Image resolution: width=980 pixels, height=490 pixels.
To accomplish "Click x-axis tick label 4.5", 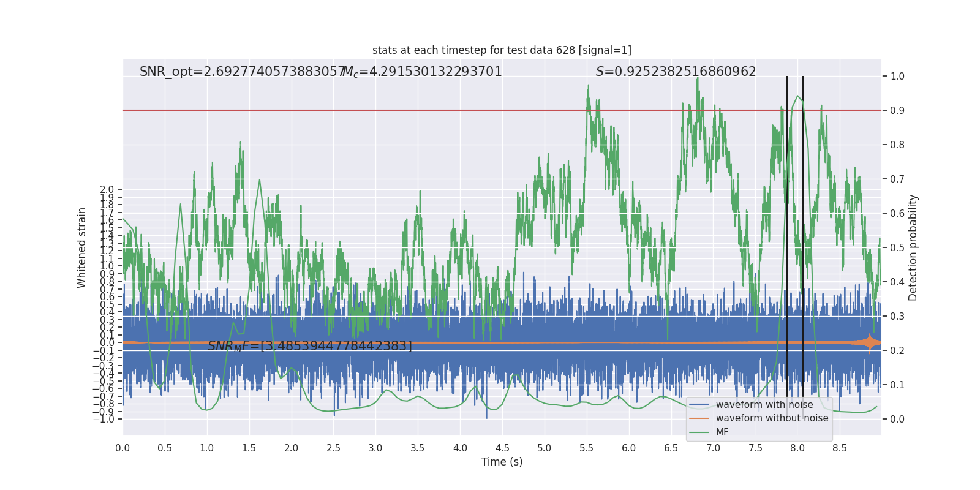I will click(502, 448).
